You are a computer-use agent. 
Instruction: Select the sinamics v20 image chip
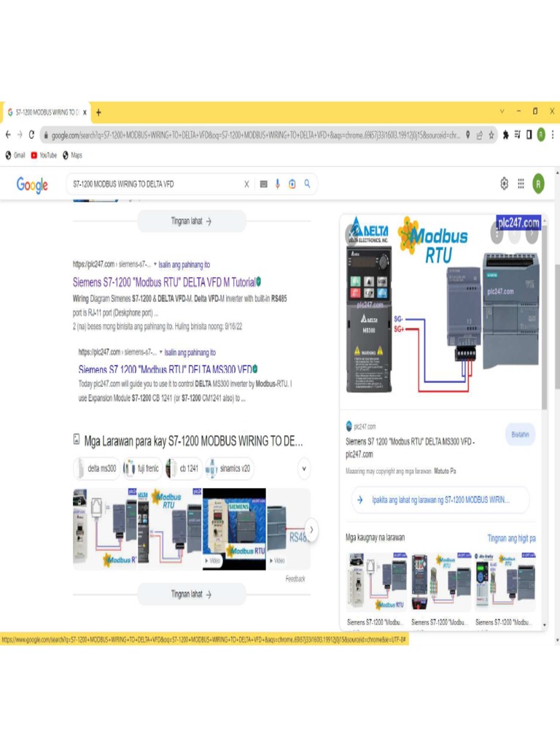[x=228, y=468]
